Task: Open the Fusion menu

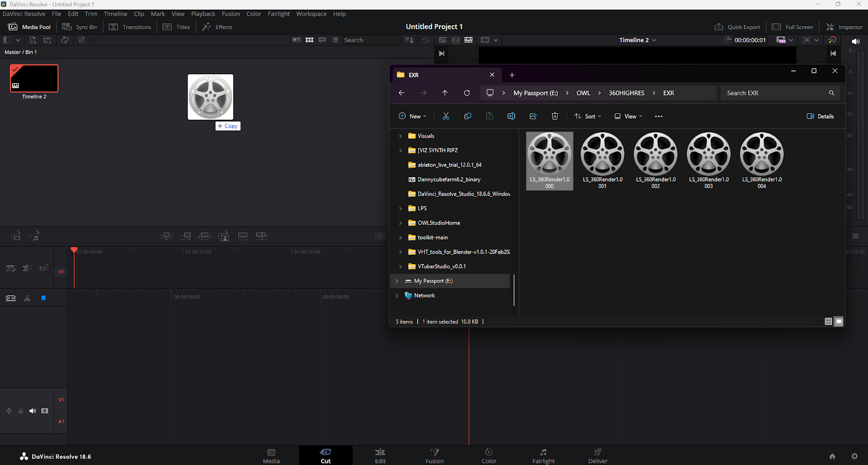Action: coord(231,14)
